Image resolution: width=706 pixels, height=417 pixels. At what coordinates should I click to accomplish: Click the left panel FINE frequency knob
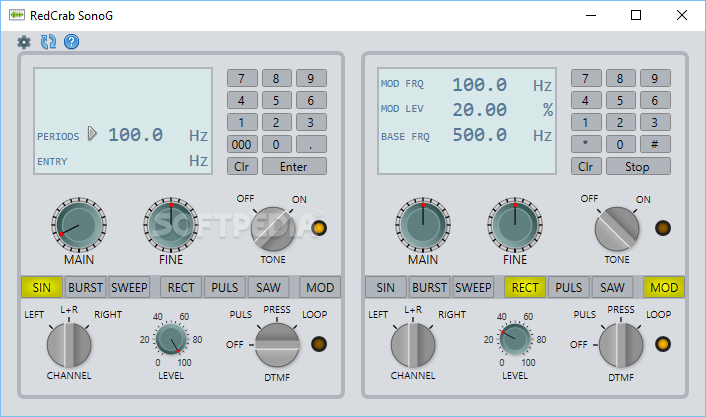click(x=171, y=224)
